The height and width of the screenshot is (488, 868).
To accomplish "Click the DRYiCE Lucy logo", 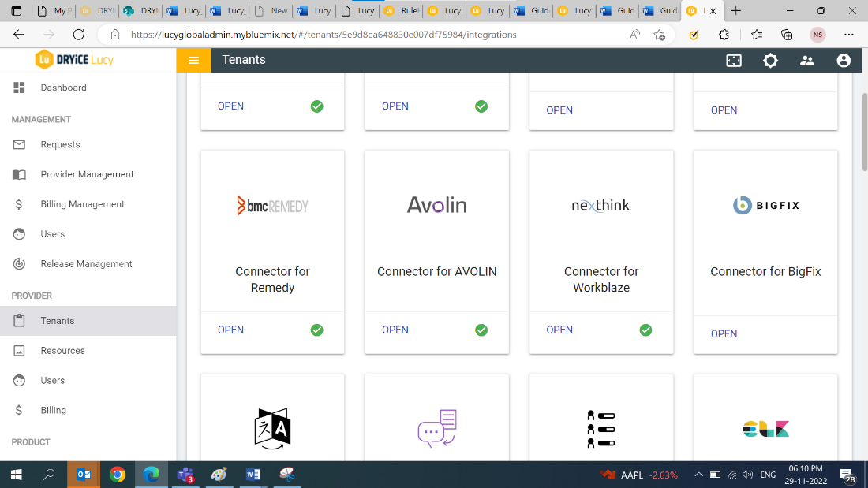I will coord(74,60).
